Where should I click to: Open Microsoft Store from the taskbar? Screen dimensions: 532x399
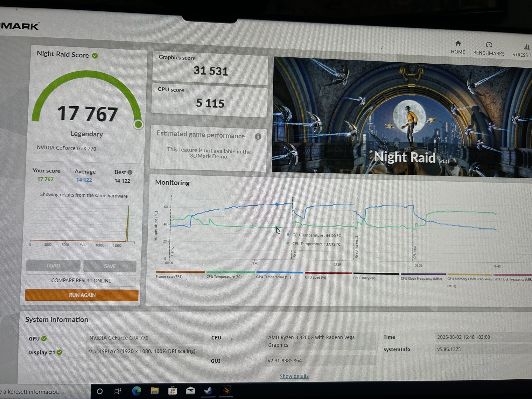coord(172,390)
